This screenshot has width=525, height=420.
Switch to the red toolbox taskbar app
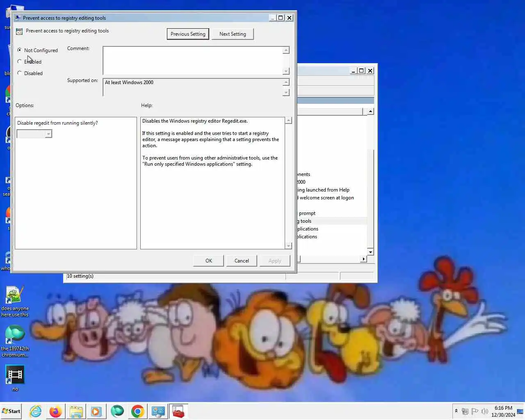click(178, 411)
